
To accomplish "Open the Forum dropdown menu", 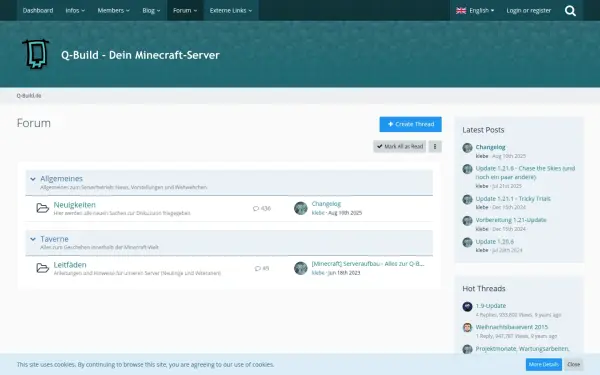I will (x=185, y=10).
